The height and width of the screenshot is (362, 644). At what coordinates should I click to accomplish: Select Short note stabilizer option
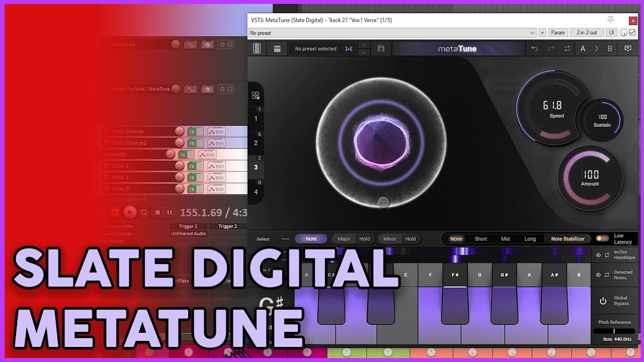point(481,239)
